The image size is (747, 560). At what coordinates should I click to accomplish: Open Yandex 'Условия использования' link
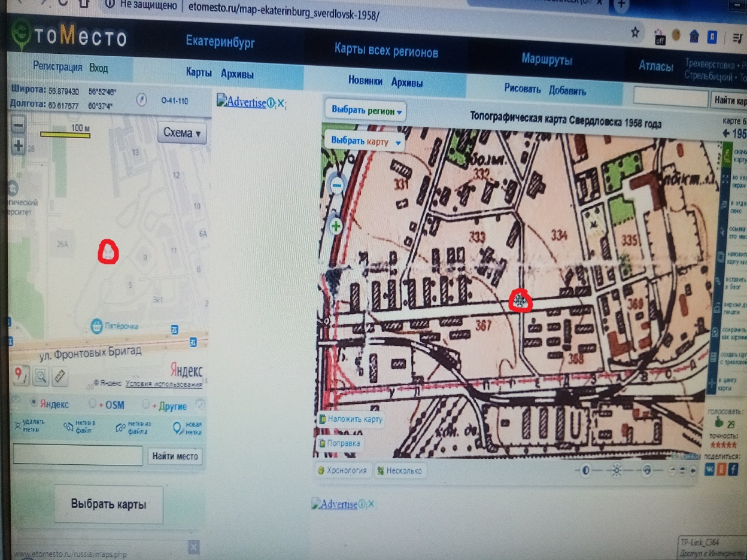click(163, 384)
